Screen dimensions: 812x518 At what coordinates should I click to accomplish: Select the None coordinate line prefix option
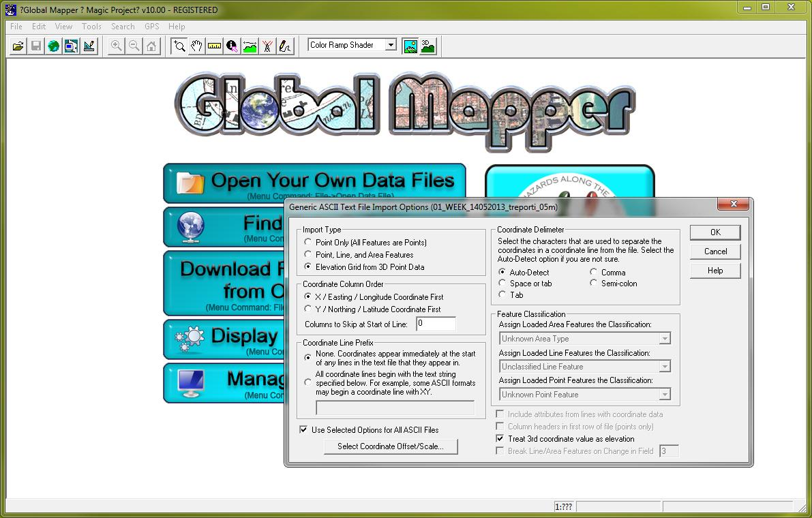[x=308, y=358]
